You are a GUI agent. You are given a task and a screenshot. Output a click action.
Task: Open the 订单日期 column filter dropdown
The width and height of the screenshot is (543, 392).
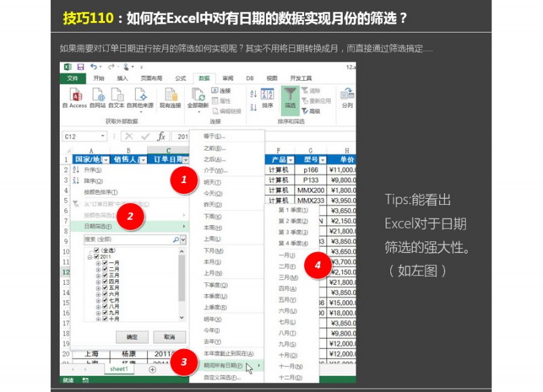pyautogui.click(x=186, y=160)
